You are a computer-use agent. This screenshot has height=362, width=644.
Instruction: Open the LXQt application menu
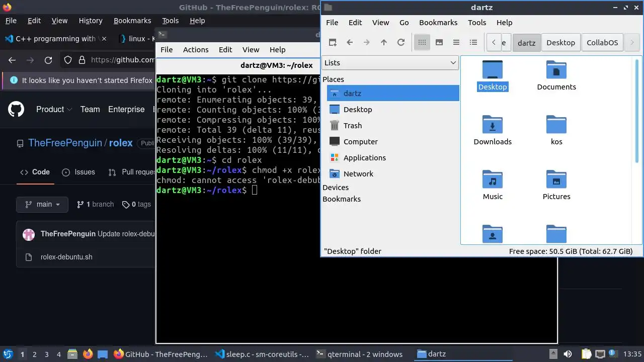8,354
